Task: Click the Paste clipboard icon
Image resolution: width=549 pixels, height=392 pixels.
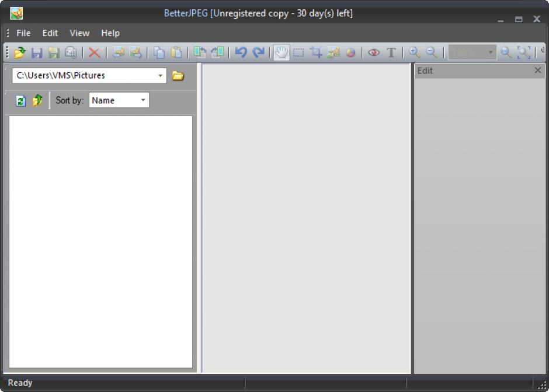Action: [x=176, y=52]
